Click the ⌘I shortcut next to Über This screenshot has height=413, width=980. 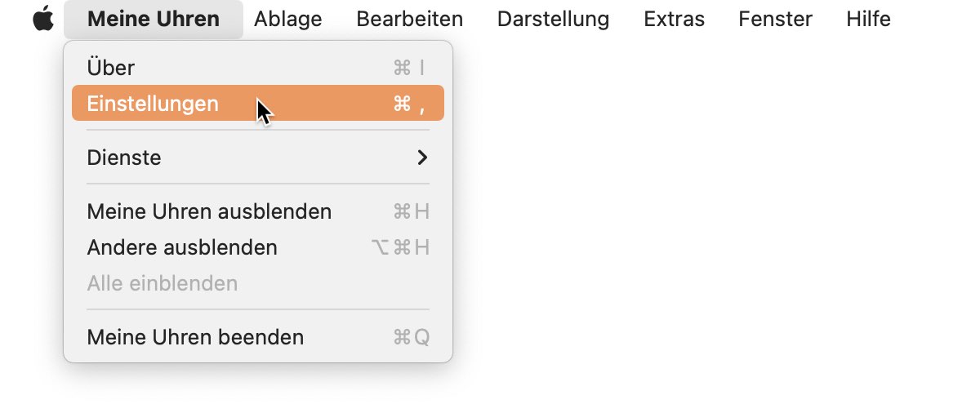pos(409,68)
